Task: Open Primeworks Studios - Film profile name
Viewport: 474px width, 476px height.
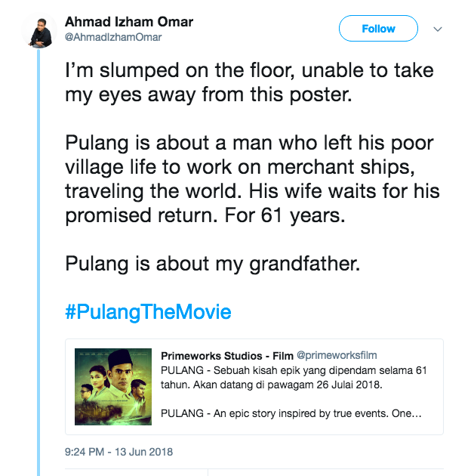Action: 227,355
